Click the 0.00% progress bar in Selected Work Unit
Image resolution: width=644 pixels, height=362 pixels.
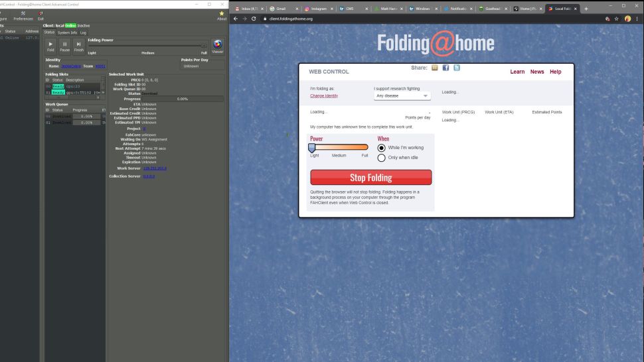(183, 99)
